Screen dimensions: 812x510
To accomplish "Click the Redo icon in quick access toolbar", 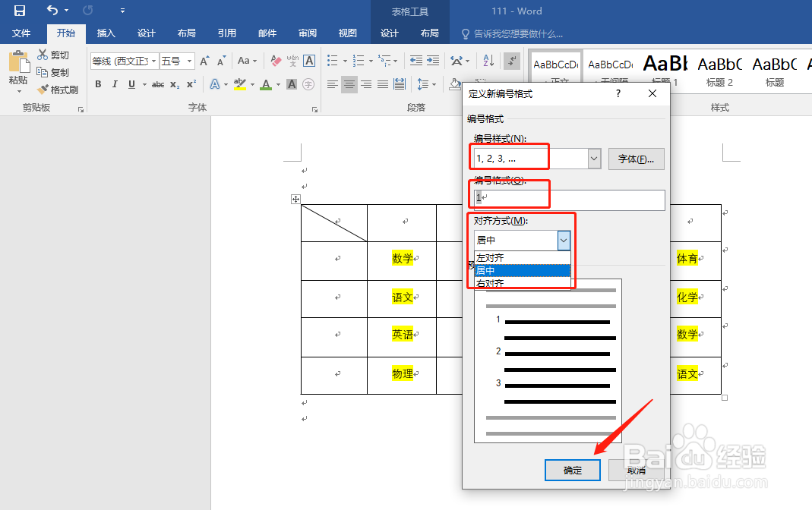I will pyautogui.click(x=87, y=11).
